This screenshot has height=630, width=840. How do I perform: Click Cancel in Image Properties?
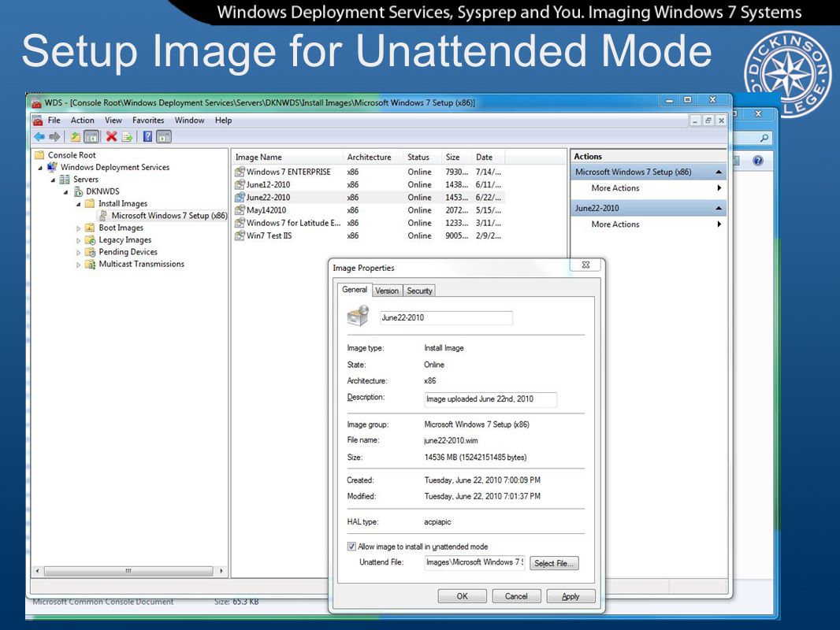click(x=516, y=596)
